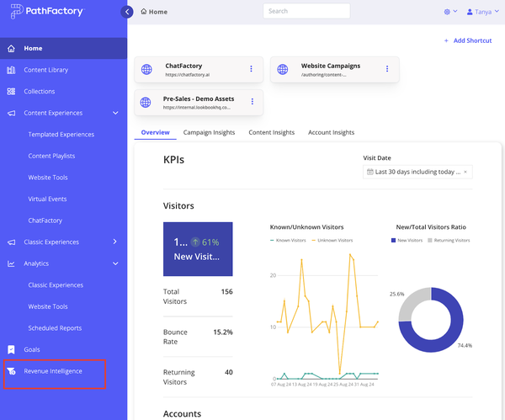Click the calendar icon in Visit Date
505x420 pixels.
(x=370, y=172)
